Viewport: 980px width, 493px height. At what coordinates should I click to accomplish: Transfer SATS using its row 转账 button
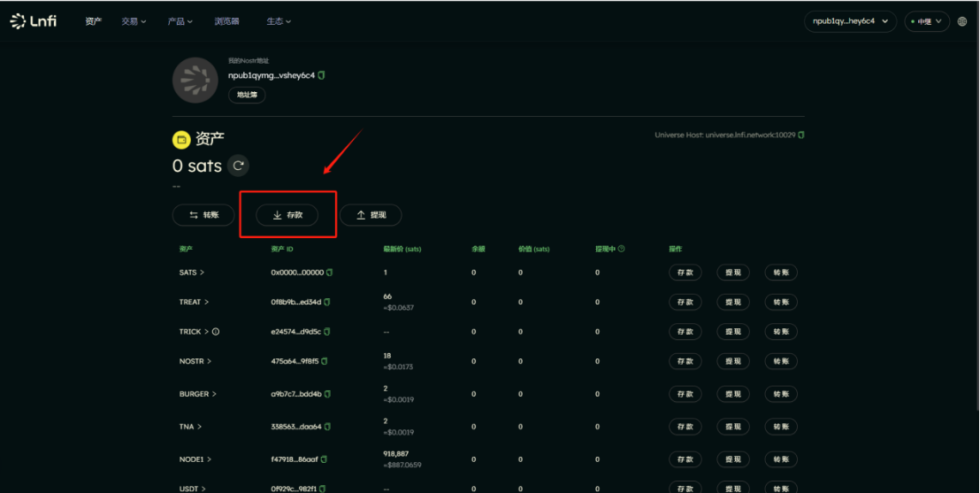coord(781,272)
